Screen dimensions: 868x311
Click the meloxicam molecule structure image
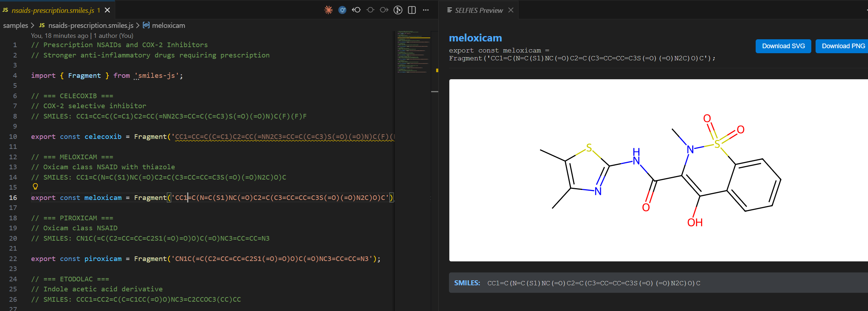click(658, 170)
